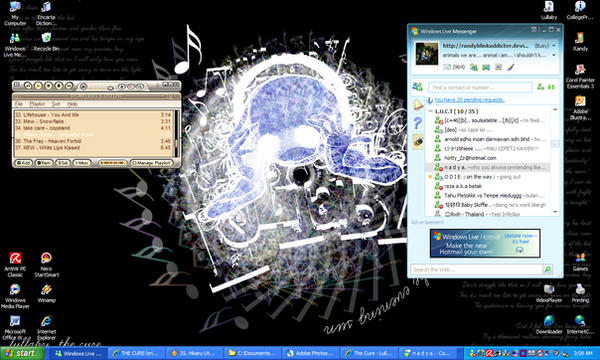The width and height of the screenshot is (600, 360).
Task: Open the Games desktop folder
Action: tap(580, 262)
